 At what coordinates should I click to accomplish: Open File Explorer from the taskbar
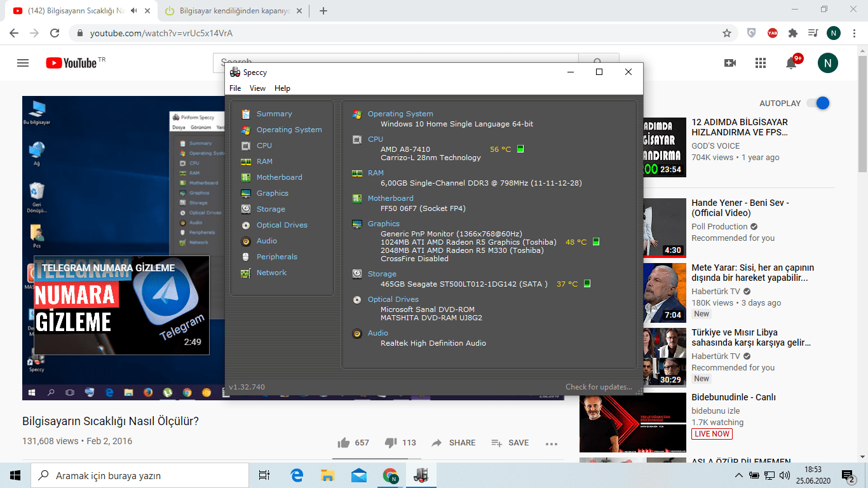tap(328, 475)
